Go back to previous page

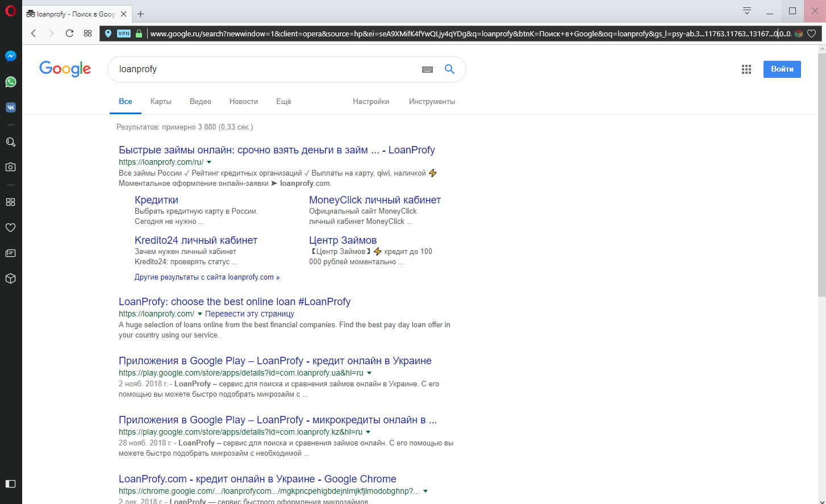[34, 34]
